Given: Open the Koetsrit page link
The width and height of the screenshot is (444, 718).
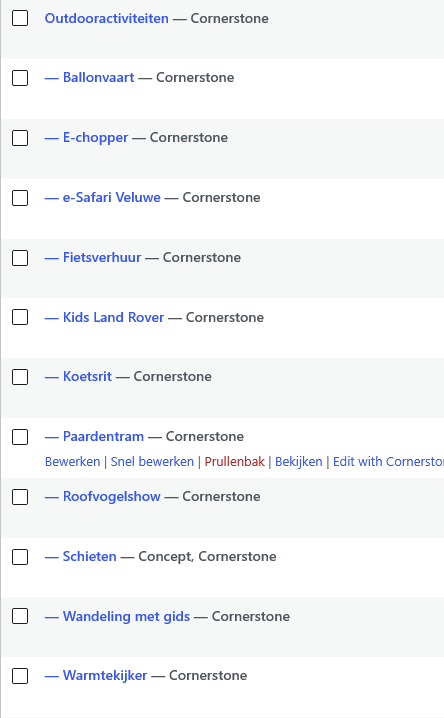Looking at the screenshot, I should click(87, 376).
